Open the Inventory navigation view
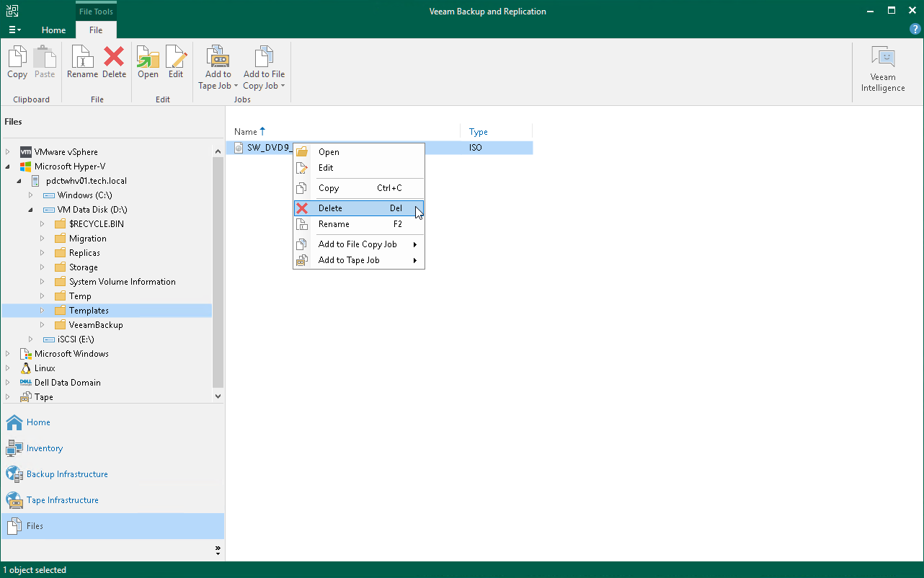 112,448
